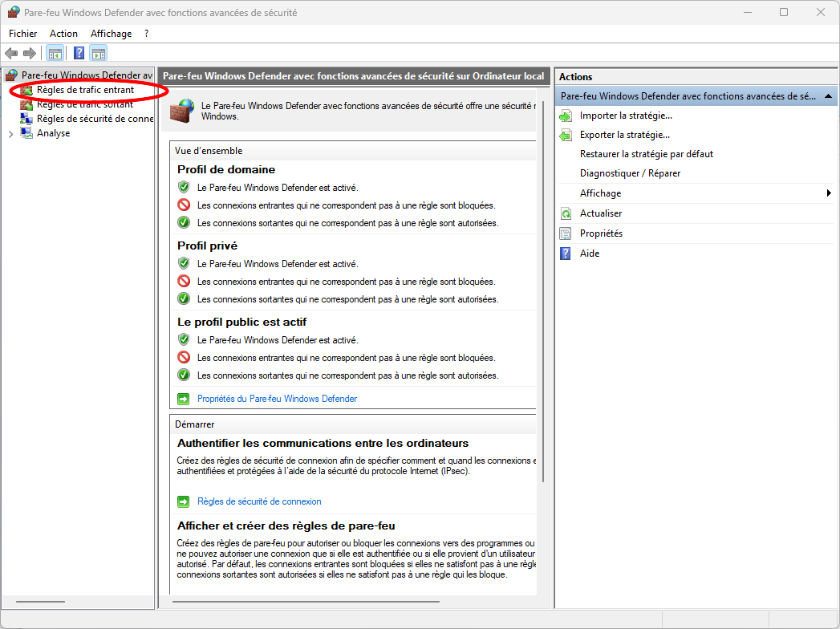The image size is (840, 629).
Task: Click the center pane horizontal scrollbar
Action: pos(305,601)
